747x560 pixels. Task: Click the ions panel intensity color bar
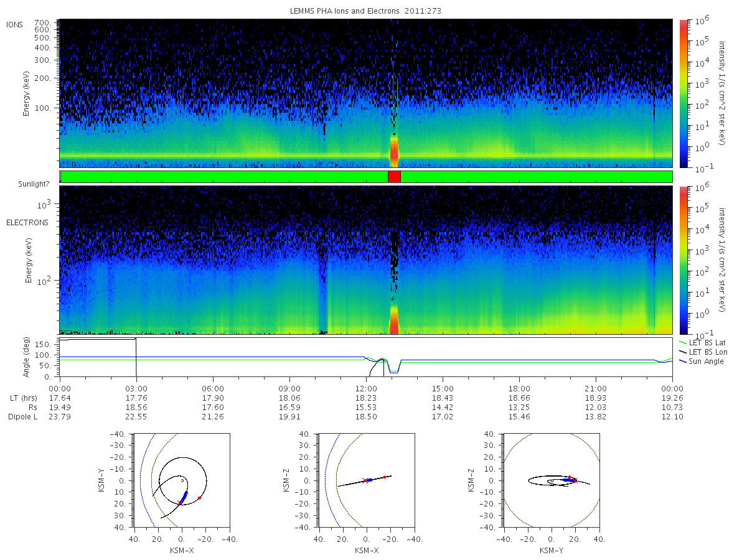pyautogui.click(x=683, y=93)
